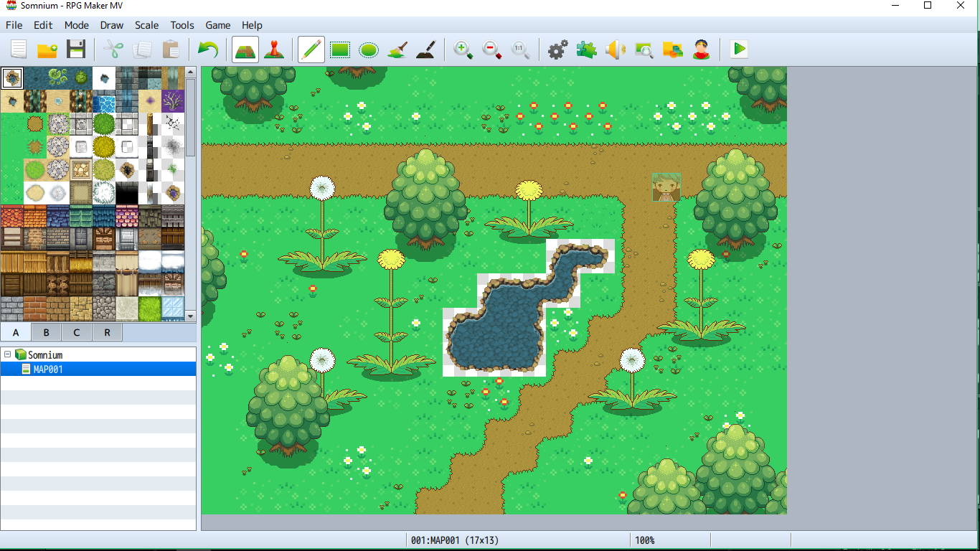Open the Resource Manager
This screenshot has width=980, height=551.
tap(673, 50)
